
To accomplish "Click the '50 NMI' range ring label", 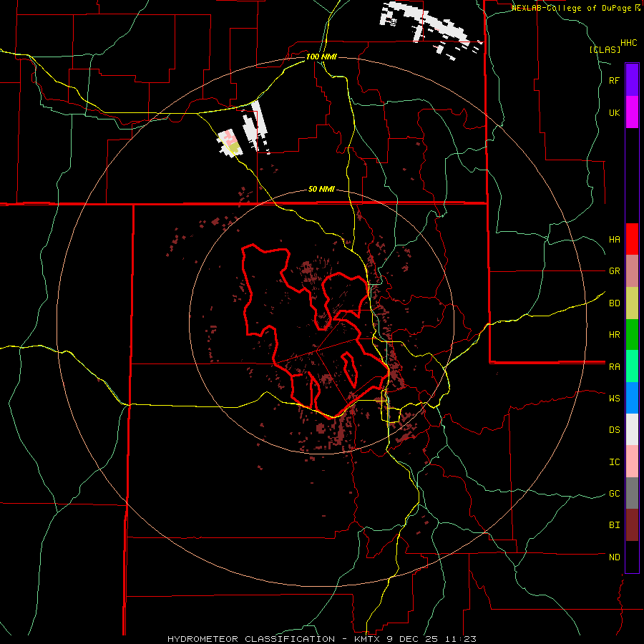I will tap(321, 190).
